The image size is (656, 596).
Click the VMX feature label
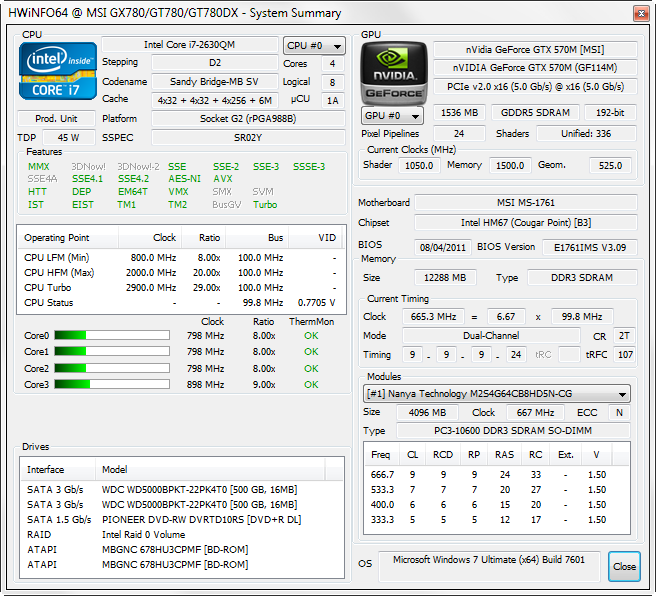tap(178, 192)
